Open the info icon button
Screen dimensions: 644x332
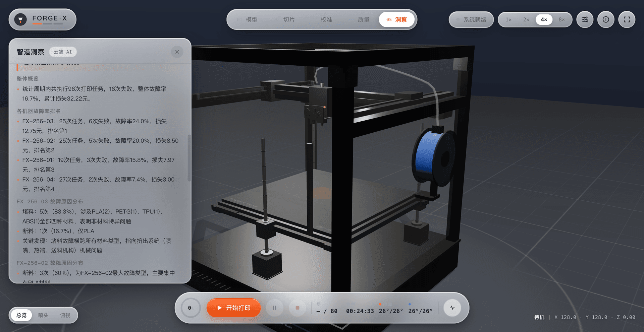(606, 19)
